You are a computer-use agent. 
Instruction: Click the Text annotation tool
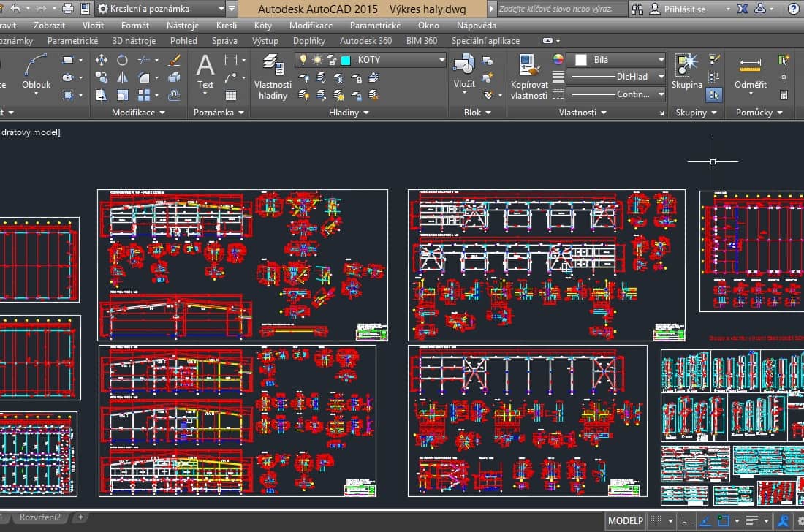coord(205,73)
